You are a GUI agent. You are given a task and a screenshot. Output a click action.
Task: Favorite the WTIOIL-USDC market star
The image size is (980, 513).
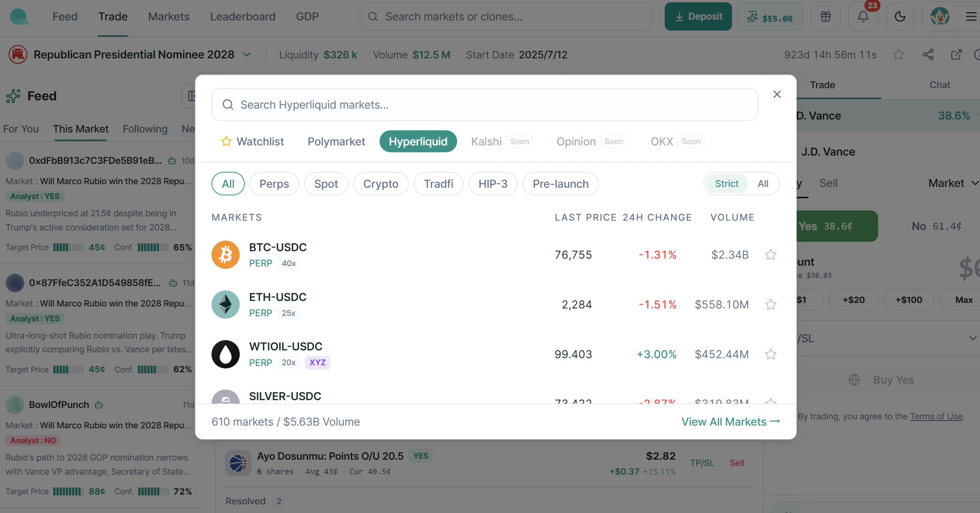pos(770,354)
